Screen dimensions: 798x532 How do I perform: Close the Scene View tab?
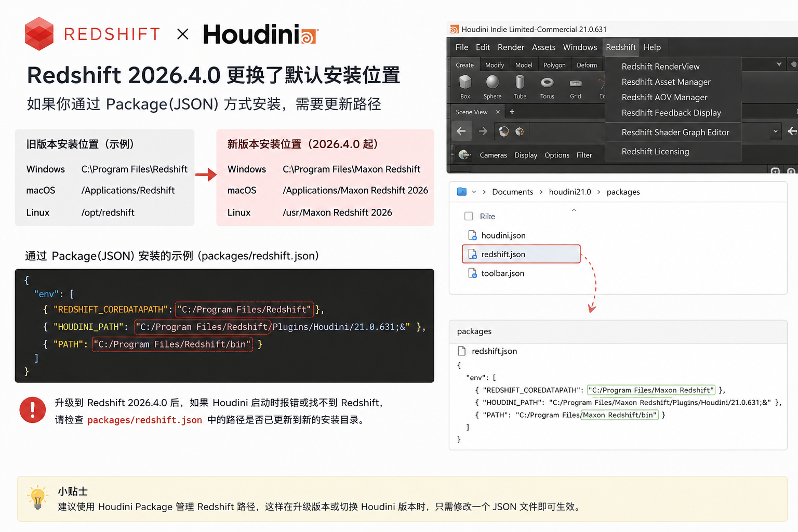[498, 112]
